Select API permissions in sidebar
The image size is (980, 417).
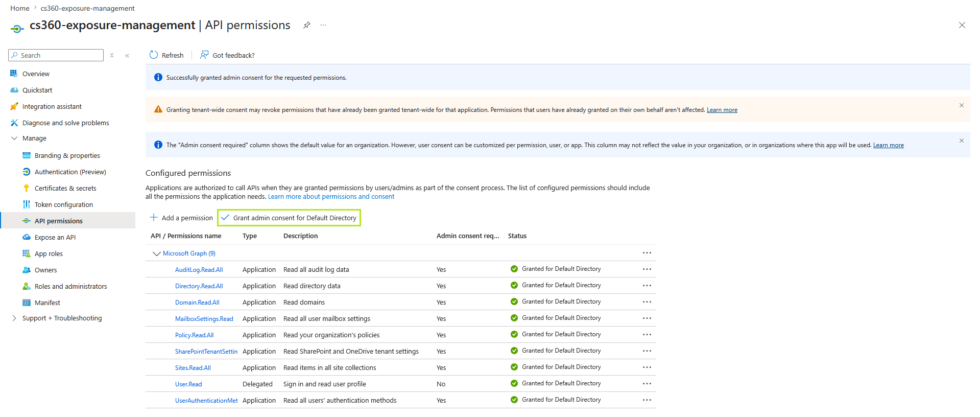(x=67, y=221)
